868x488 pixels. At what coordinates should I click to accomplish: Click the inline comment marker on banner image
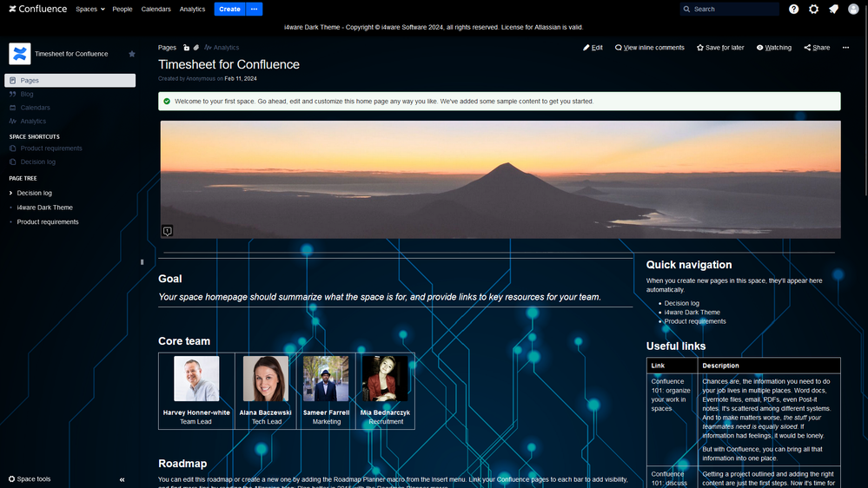point(167,231)
